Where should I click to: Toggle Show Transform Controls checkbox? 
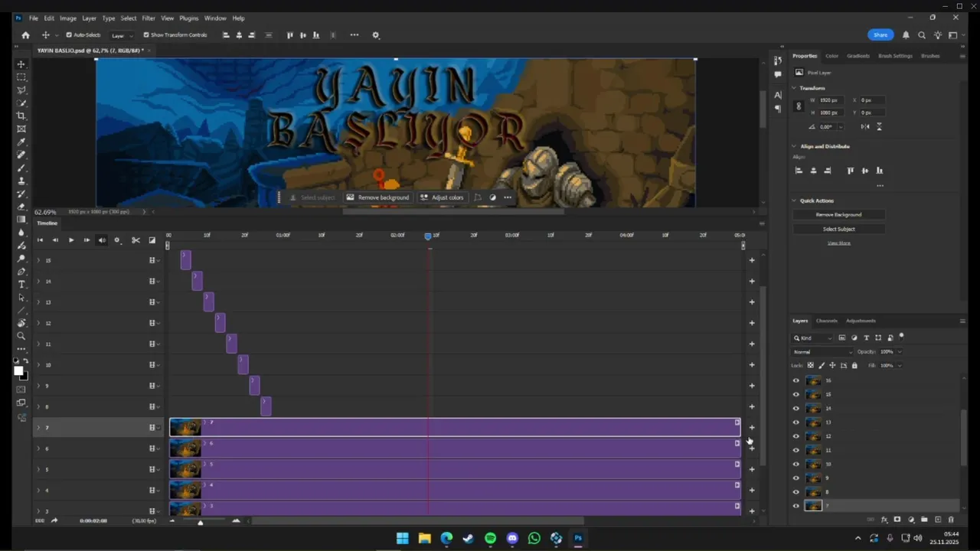[146, 35]
